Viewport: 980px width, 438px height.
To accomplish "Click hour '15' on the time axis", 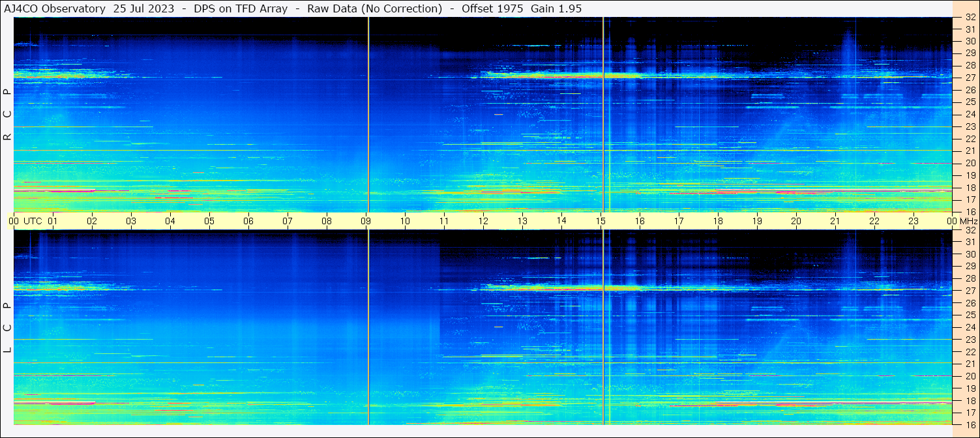I will [x=601, y=221].
